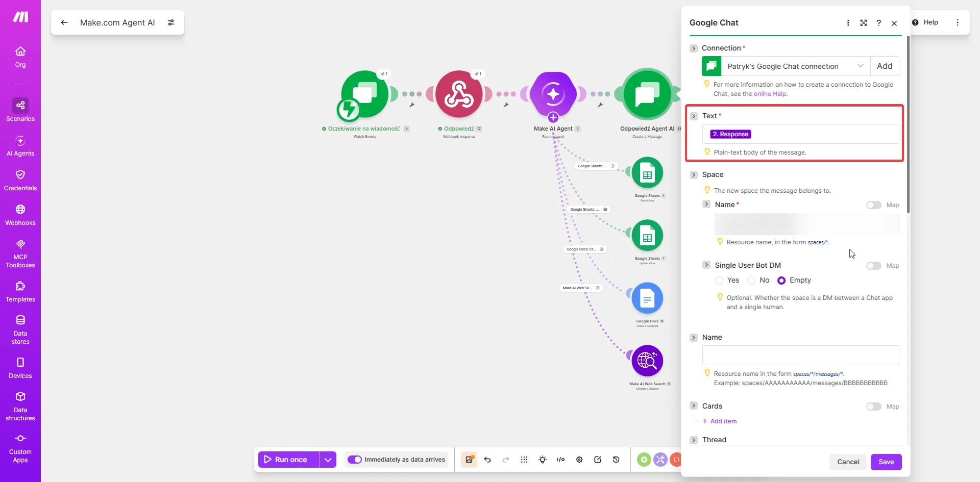The height and width of the screenshot is (482, 980).
Task: Expand the Google Chat panel to fullscreen
Action: (x=864, y=23)
